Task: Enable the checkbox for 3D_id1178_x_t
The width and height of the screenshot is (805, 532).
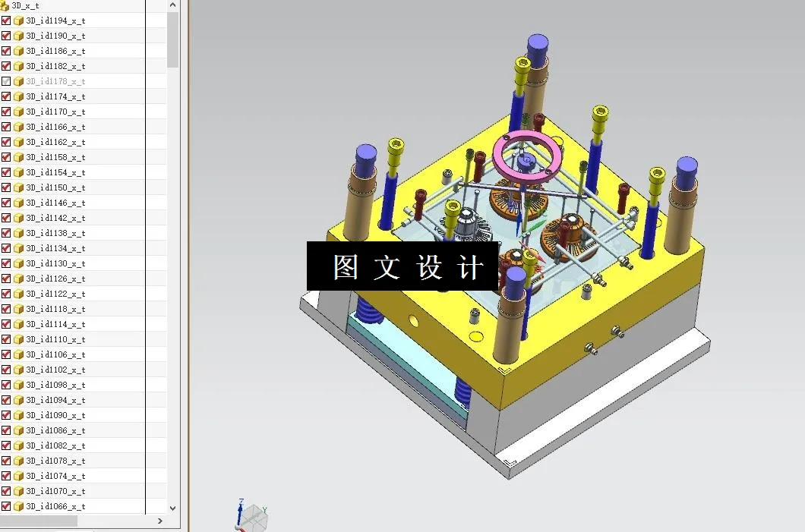Action: click(x=7, y=81)
